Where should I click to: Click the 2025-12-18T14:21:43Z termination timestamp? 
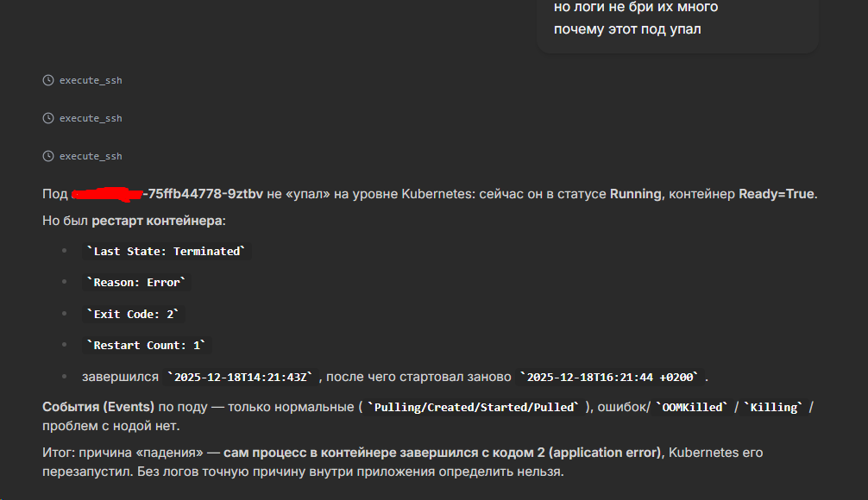[x=244, y=378]
